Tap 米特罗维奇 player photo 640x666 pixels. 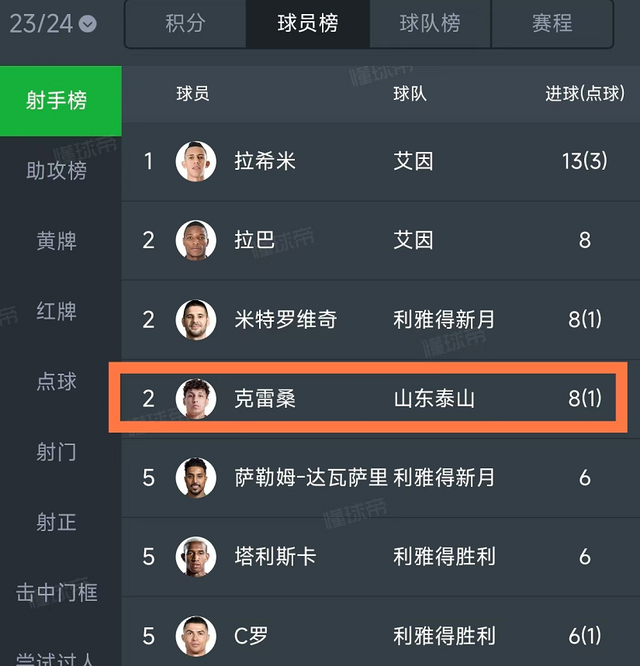point(196,319)
